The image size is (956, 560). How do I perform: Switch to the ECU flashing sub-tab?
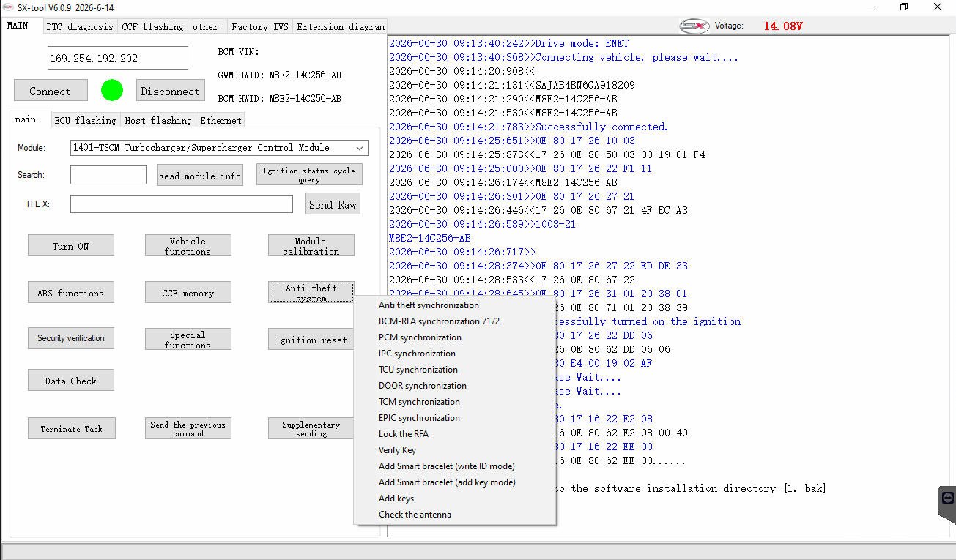point(85,120)
